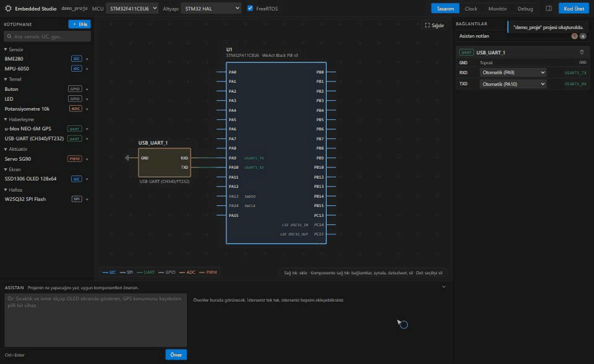Click the UART badge beside USB_UART_1 header
Viewport: 594px width, 364px height.
pos(467,52)
